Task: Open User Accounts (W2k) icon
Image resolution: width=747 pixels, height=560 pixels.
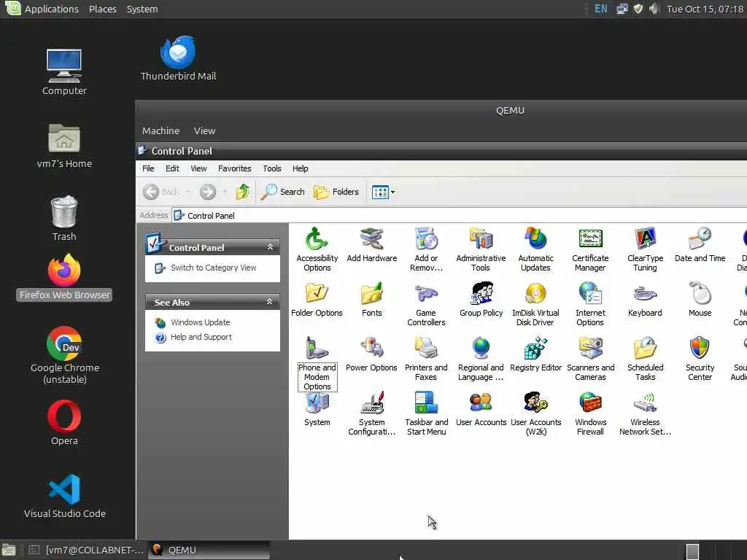Action: [535, 414]
